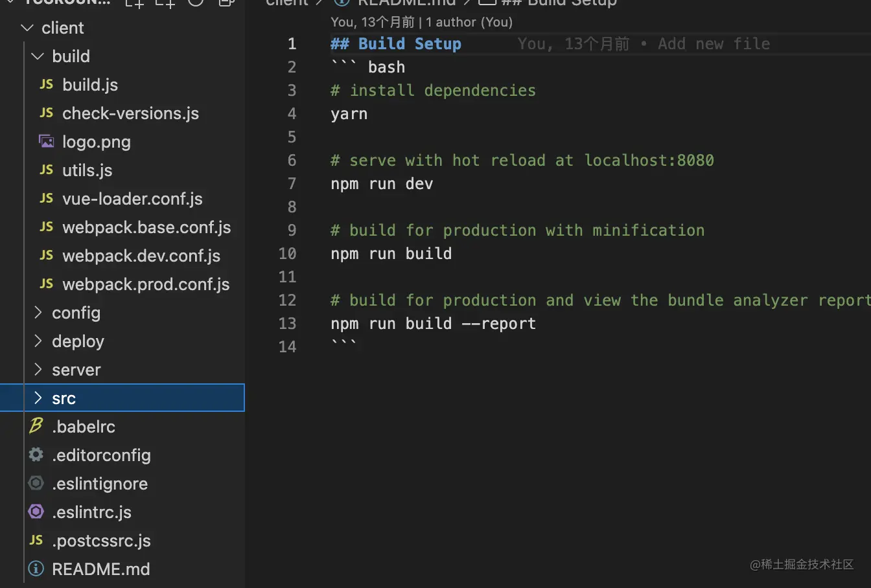Viewport: 871px width, 588px height.
Task: Open check-versions.js in the explorer
Action: pos(130,113)
